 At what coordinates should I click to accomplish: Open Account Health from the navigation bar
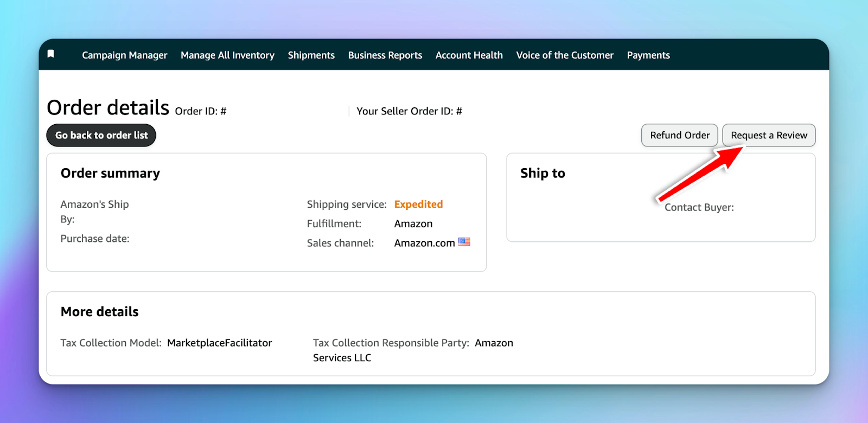pos(469,55)
